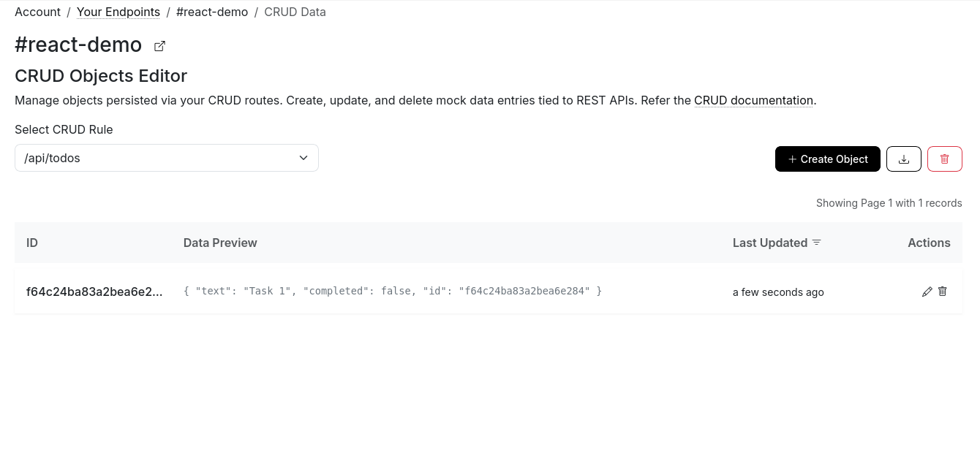Expand the Select CRUD Rule combo box
980x453 pixels.
tap(167, 158)
